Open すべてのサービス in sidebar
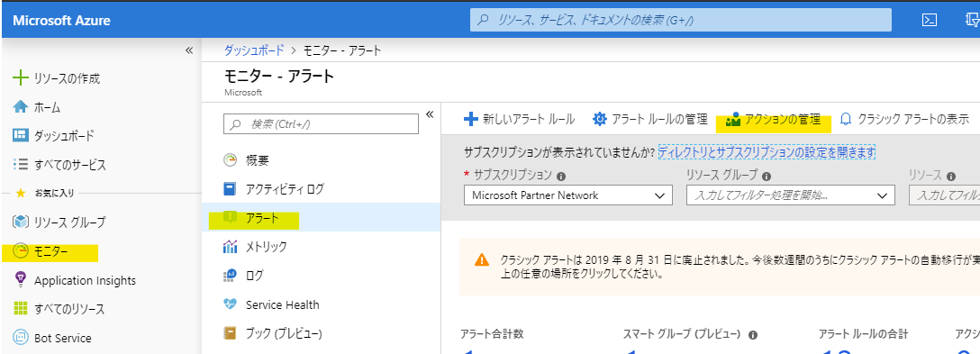The height and width of the screenshot is (354, 980). point(70,166)
